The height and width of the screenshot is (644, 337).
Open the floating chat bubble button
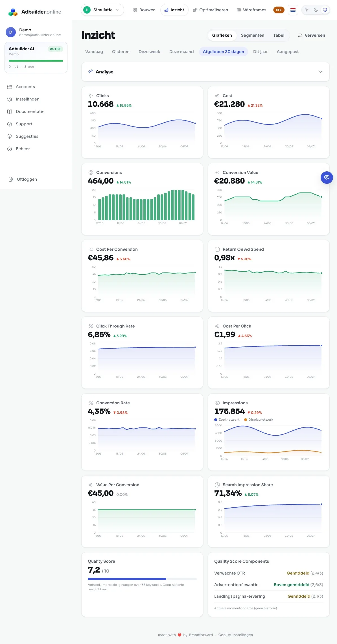click(x=327, y=178)
